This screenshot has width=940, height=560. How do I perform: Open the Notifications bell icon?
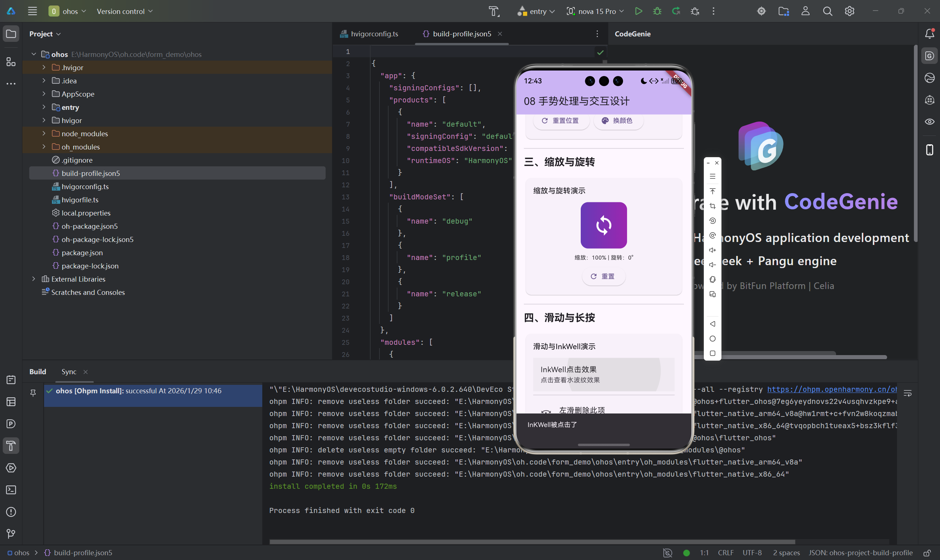pos(929,34)
